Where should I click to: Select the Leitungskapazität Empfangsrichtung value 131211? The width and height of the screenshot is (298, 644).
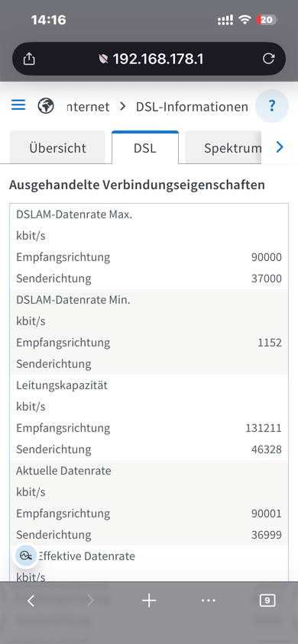(x=264, y=428)
